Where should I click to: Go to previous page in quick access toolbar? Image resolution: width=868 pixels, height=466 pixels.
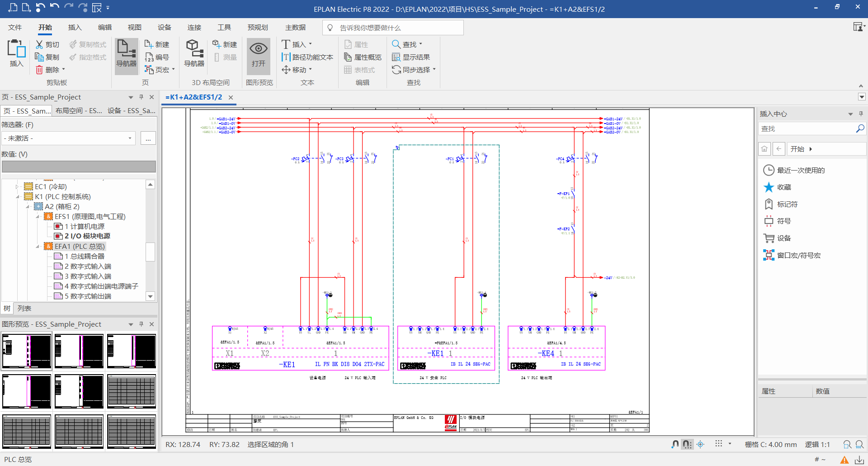[13, 8]
